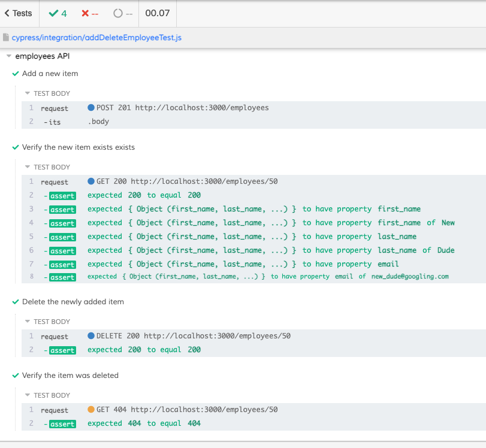This screenshot has height=448, width=486.
Task: Click the passed tests green checkmark count
Action: pyautogui.click(x=58, y=13)
